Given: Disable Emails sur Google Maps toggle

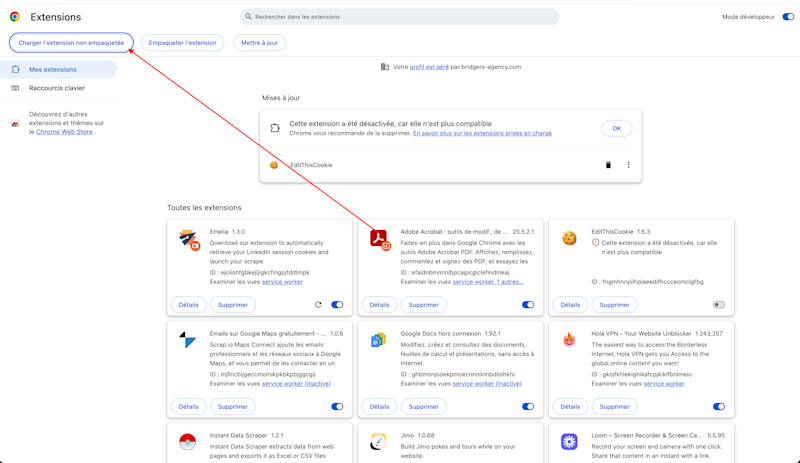Looking at the screenshot, I should pos(337,407).
